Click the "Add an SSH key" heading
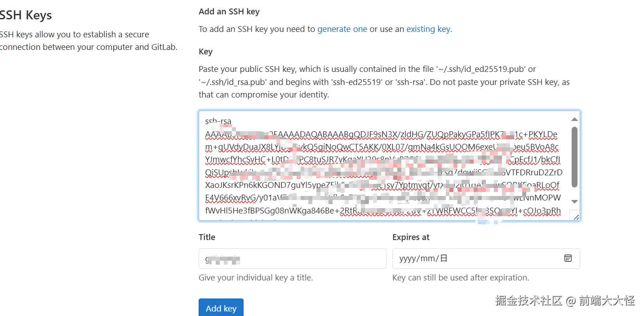The height and width of the screenshot is (316, 644). pos(229,12)
